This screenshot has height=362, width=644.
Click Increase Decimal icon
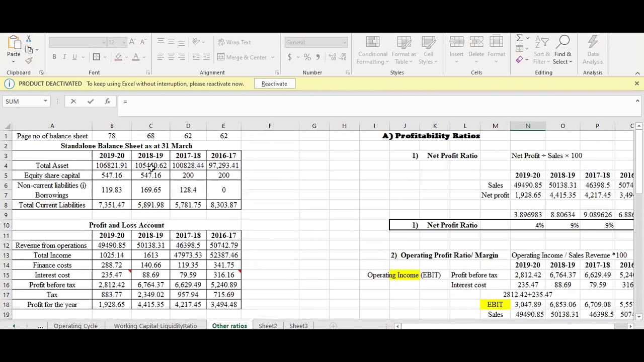point(332,57)
